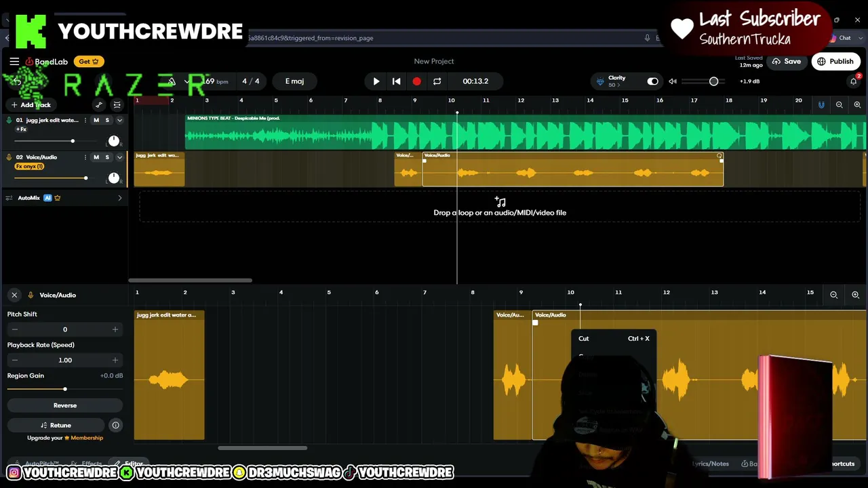Click the Retune info icon
Screen dimensions: 868x488
coord(116,426)
